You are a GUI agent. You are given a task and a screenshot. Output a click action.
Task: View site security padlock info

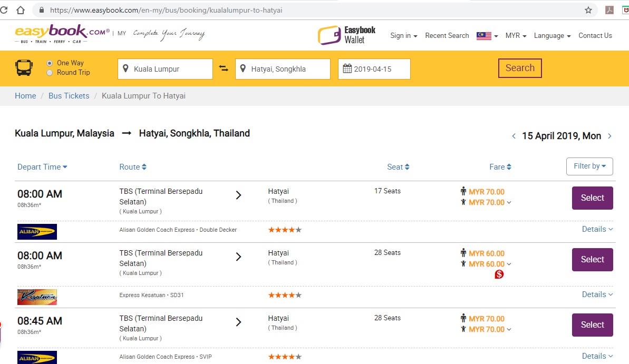pos(41,10)
